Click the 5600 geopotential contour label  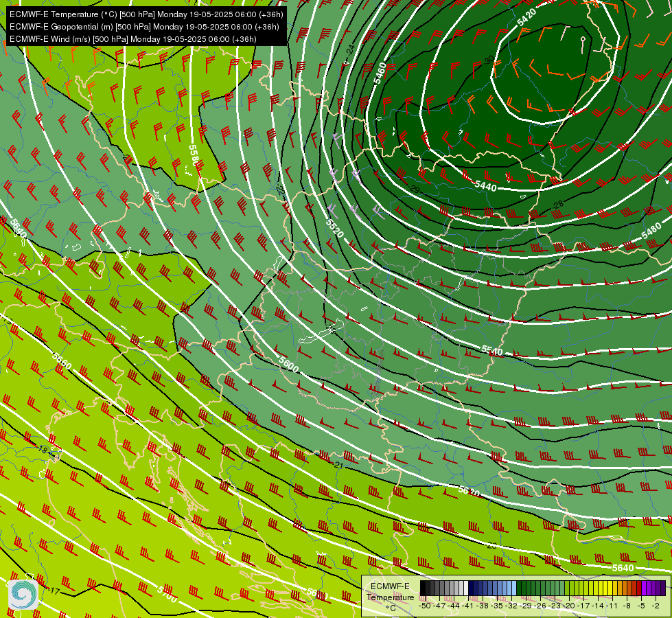[288, 365]
